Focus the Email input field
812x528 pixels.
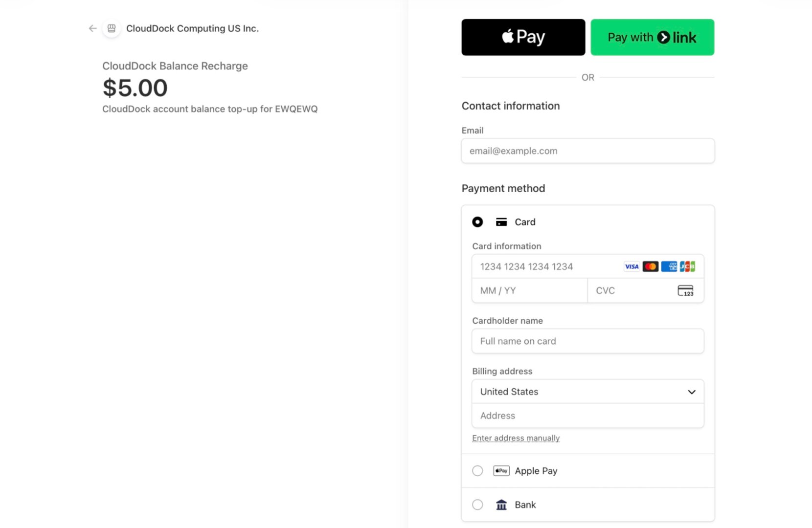(587, 151)
